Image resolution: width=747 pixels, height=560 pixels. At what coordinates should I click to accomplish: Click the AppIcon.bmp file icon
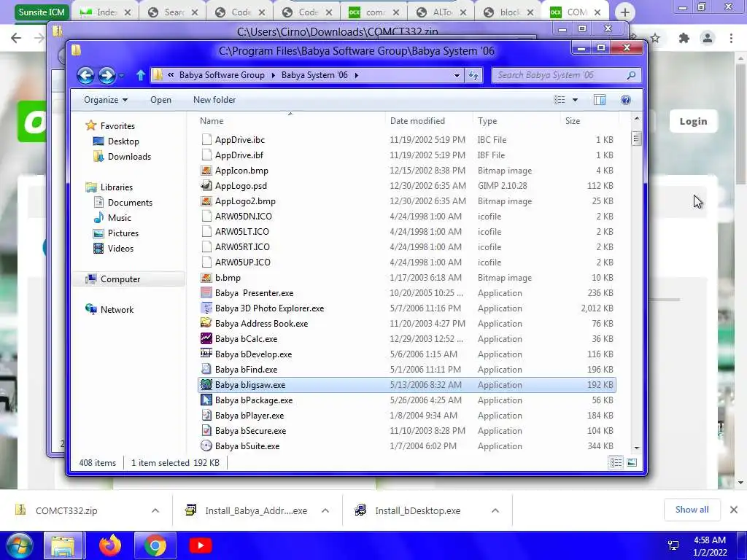pyautogui.click(x=206, y=171)
